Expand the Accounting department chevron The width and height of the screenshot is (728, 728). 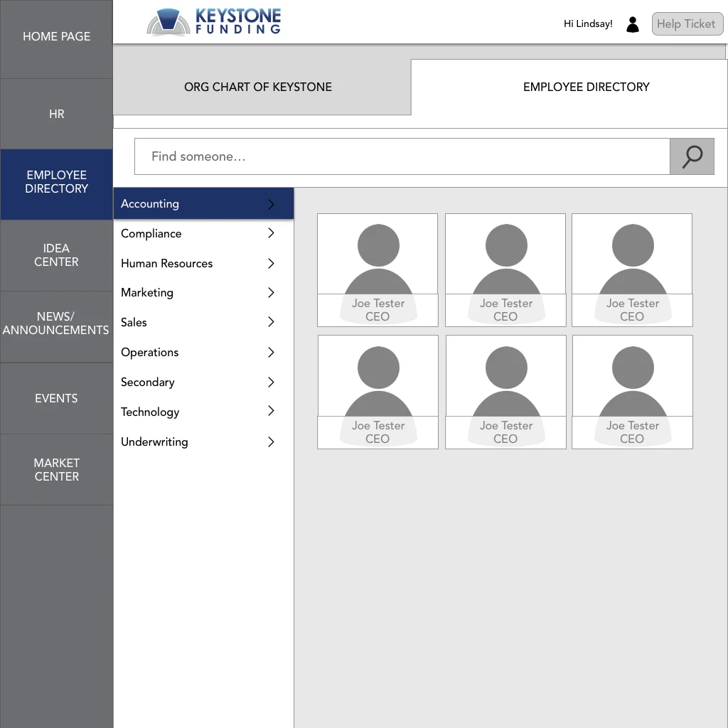(x=271, y=204)
